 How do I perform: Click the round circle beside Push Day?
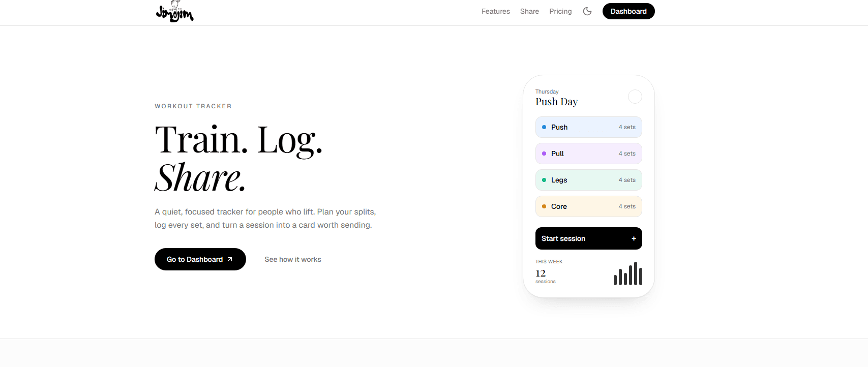635,97
